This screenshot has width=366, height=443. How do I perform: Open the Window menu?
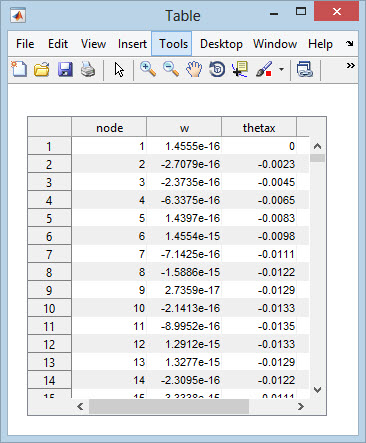pyautogui.click(x=275, y=44)
